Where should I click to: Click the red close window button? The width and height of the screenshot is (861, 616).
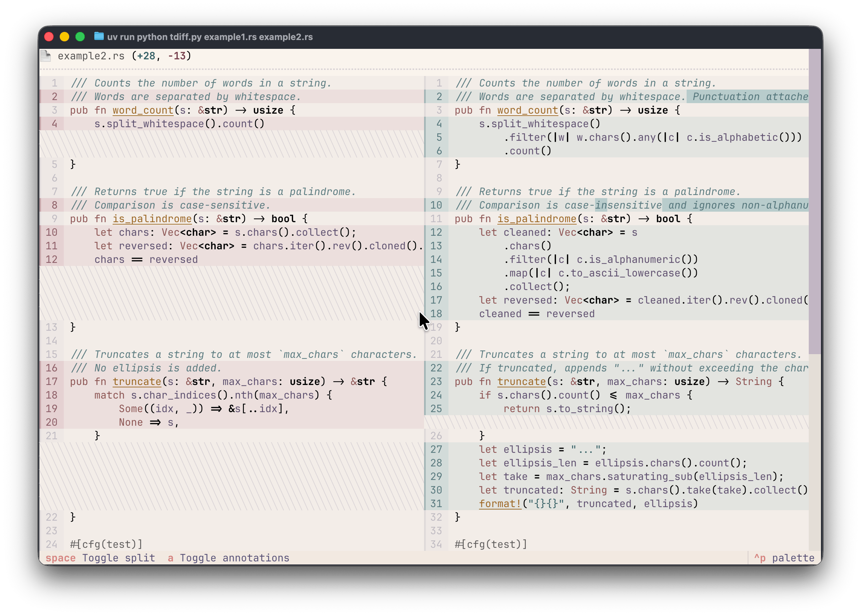pos(49,37)
